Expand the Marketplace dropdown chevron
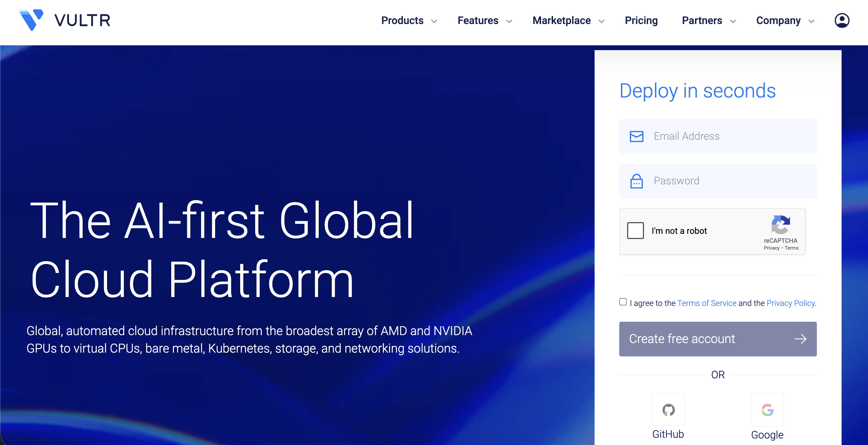868x445 pixels. pos(601,21)
